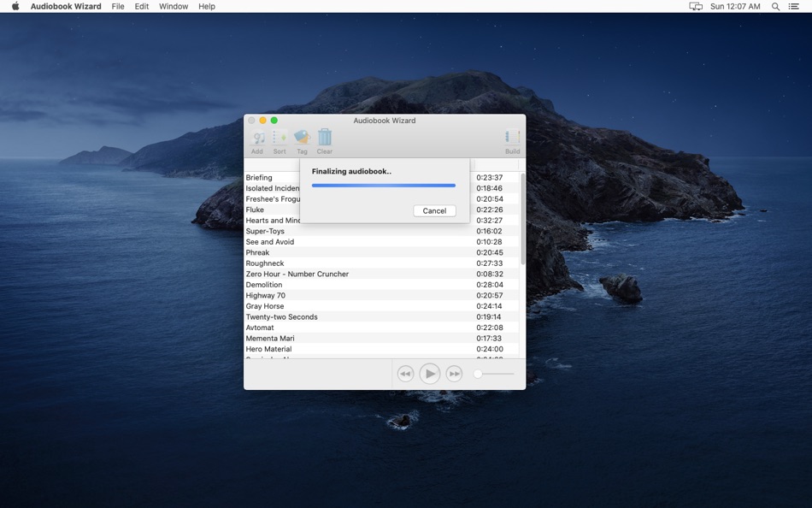
Task: Click the 0:19:14 duration cell
Action: coord(490,316)
